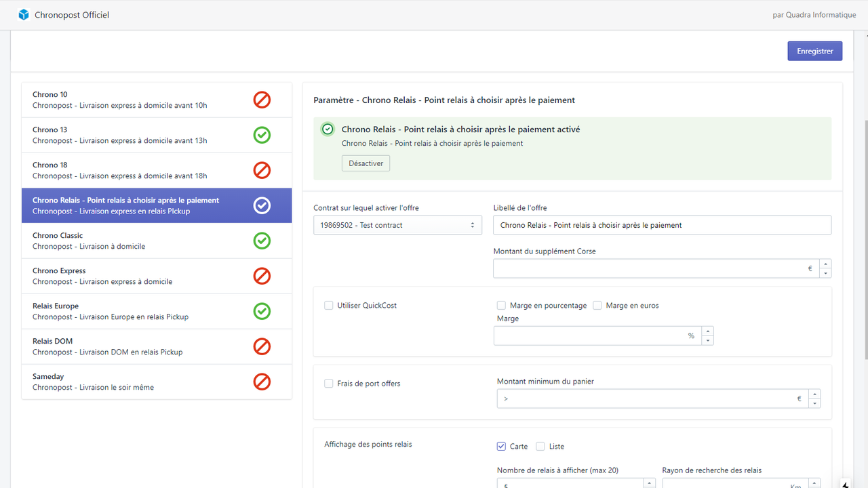Click the 'par Quadra Informatique' text

(x=814, y=15)
